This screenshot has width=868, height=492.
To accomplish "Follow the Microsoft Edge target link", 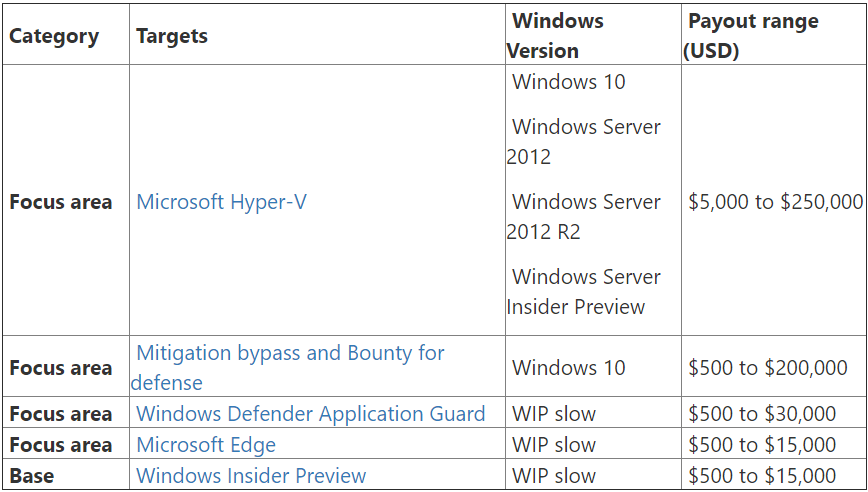I will point(205,445).
